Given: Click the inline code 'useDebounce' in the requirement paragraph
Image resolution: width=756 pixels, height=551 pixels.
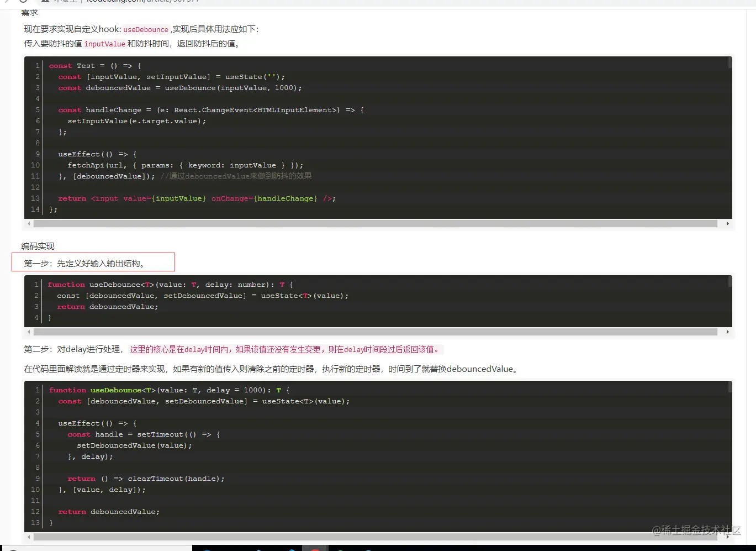Looking at the screenshot, I should coord(146,29).
